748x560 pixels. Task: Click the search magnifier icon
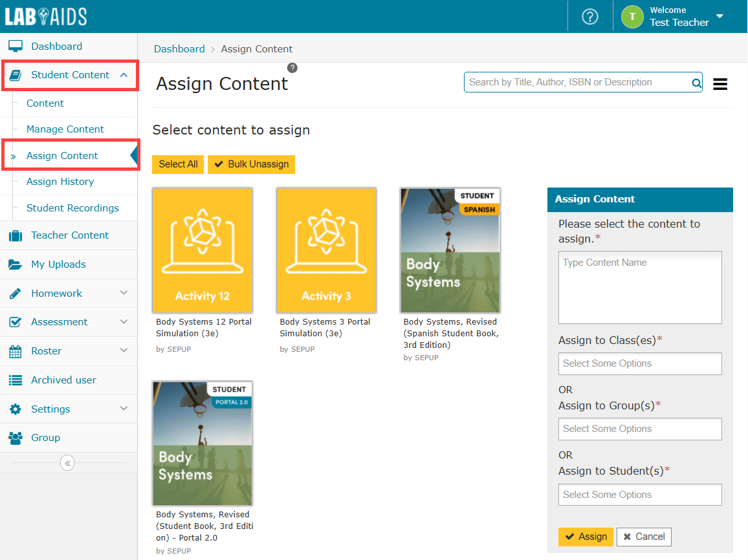pos(696,83)
